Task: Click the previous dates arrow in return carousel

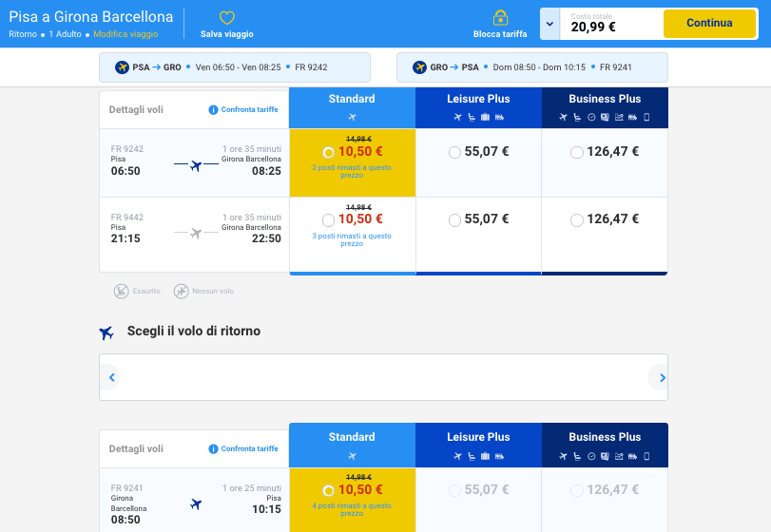Action: 111,377
